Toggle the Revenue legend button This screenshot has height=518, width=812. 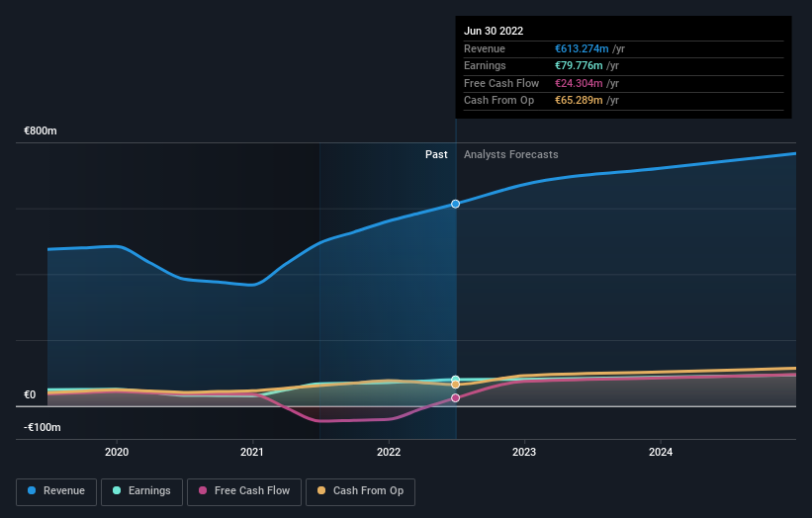56,491
